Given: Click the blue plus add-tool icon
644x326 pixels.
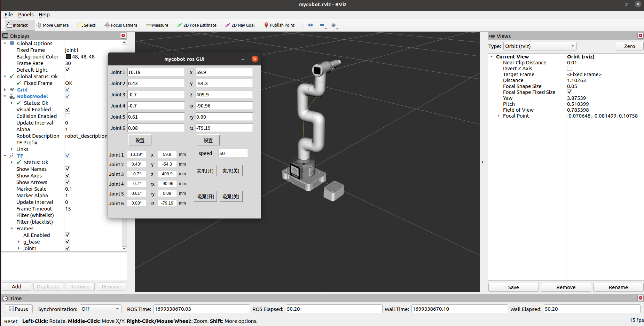Looking at the screenshot, I should [311, 25].
